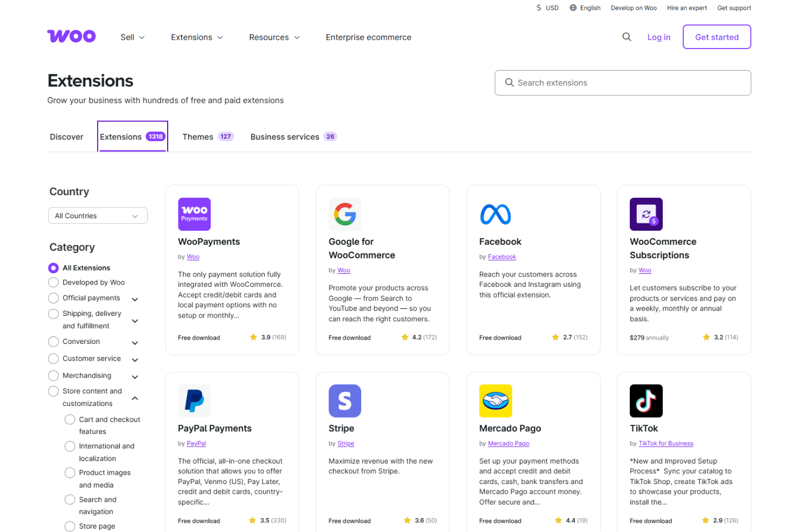Click Mercado Pago star rating 4.4

[571, 521]
